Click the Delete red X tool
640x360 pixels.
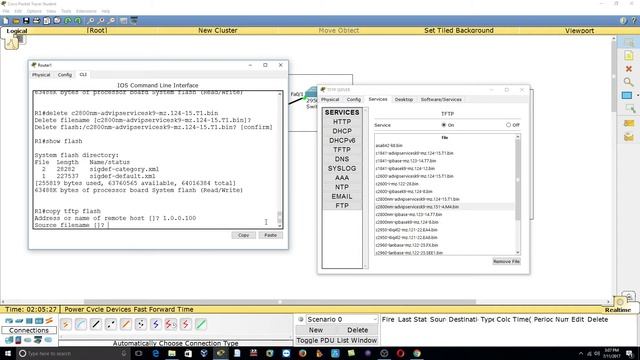(629, 69)
